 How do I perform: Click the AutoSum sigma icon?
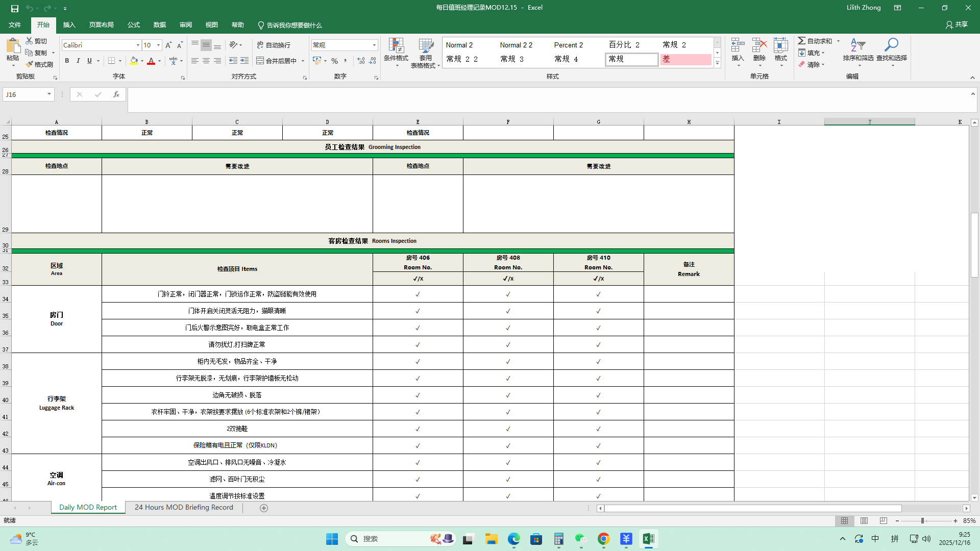pyautogui.click(x=802, y=41)
